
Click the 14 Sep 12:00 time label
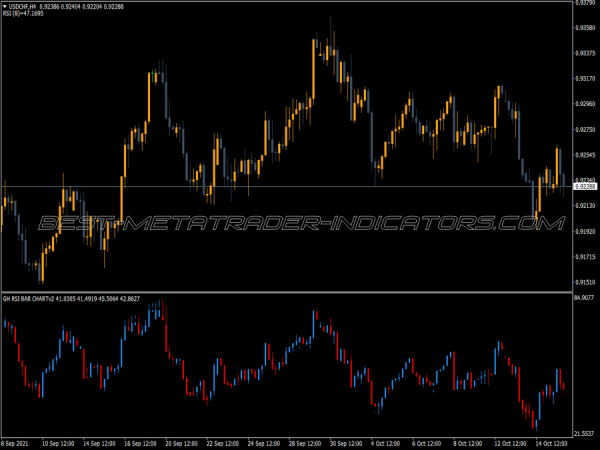[x=99, y=443]
